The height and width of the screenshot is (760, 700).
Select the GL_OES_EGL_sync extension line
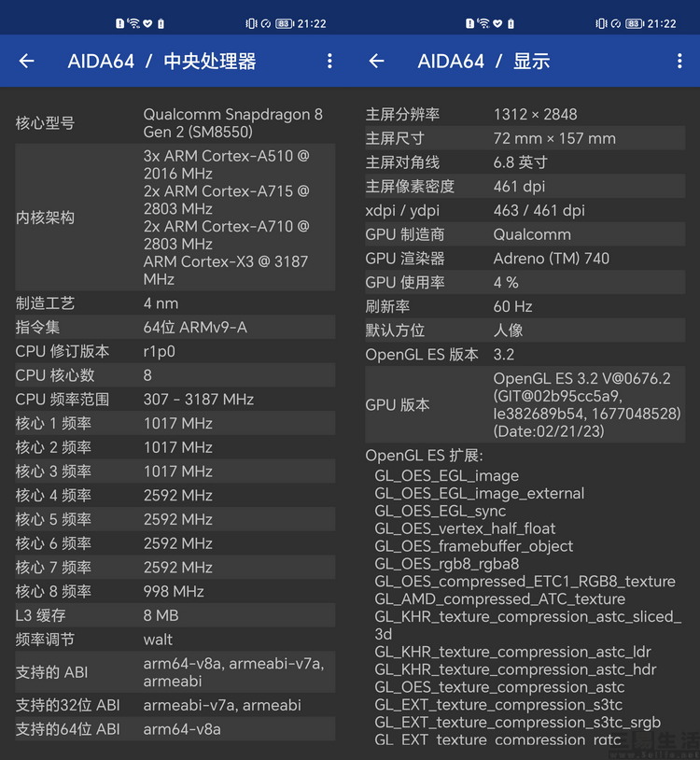click(441, 511)
